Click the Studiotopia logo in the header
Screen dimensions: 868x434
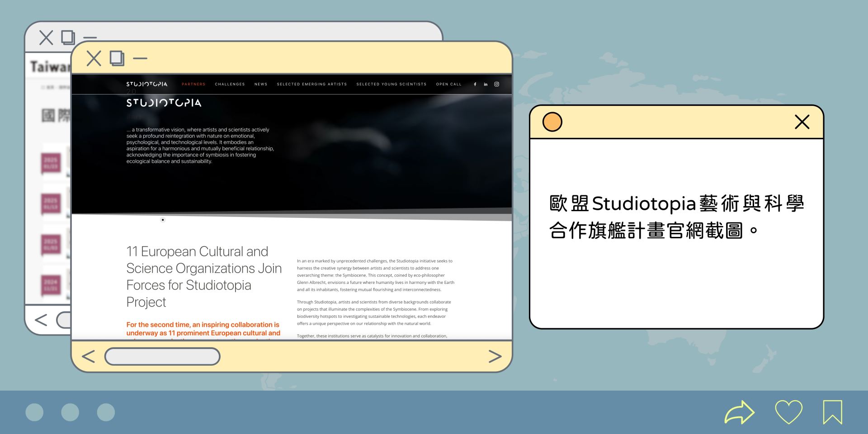pos(147,84)
